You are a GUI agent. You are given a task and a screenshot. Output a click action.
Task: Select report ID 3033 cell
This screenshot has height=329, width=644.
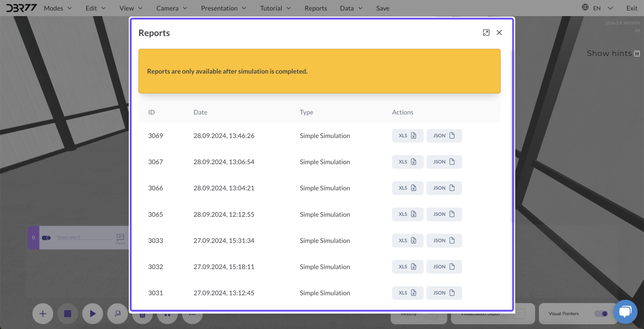point(156,240)
